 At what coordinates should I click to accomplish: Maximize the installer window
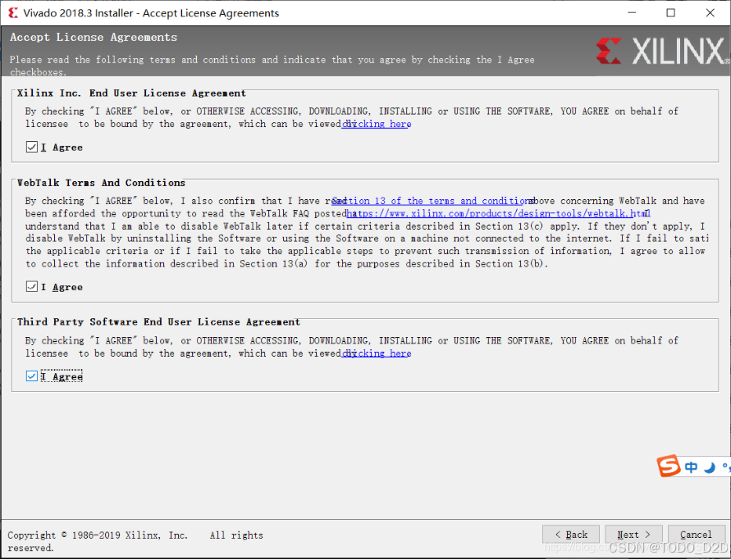pyautogui.click(x=670, y=12)
